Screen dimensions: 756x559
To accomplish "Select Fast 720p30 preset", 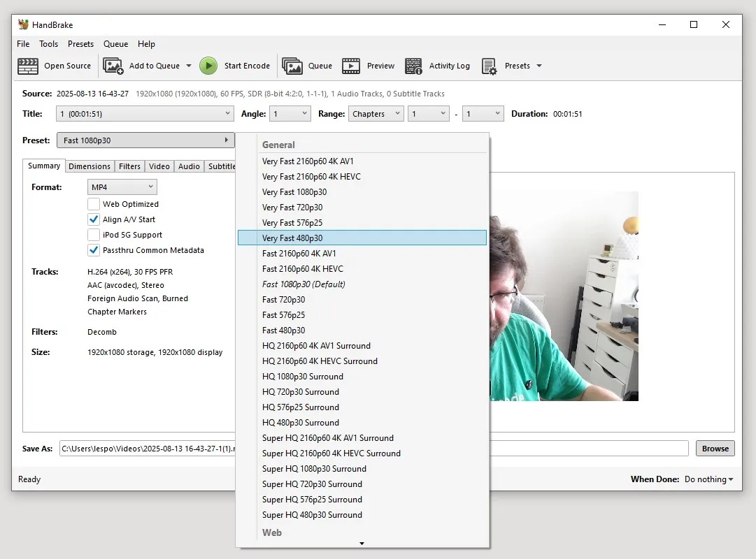I will click(362, 300).
